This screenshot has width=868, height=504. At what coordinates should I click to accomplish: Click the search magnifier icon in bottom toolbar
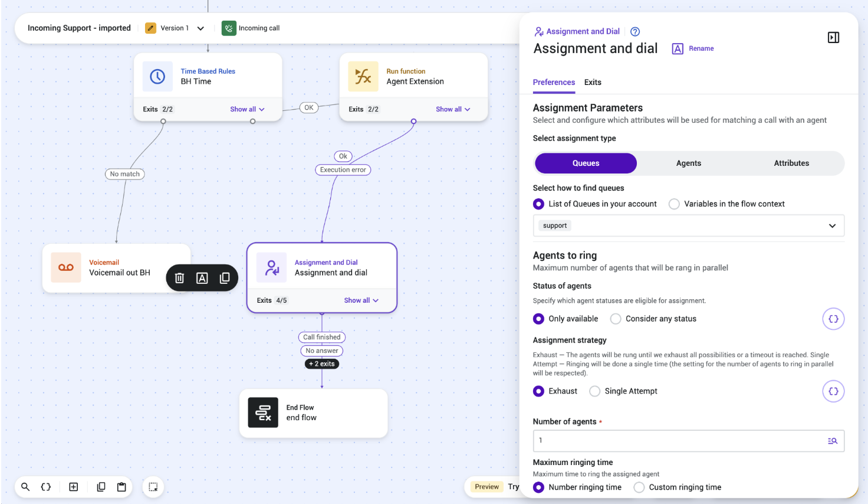pos(25,487)
